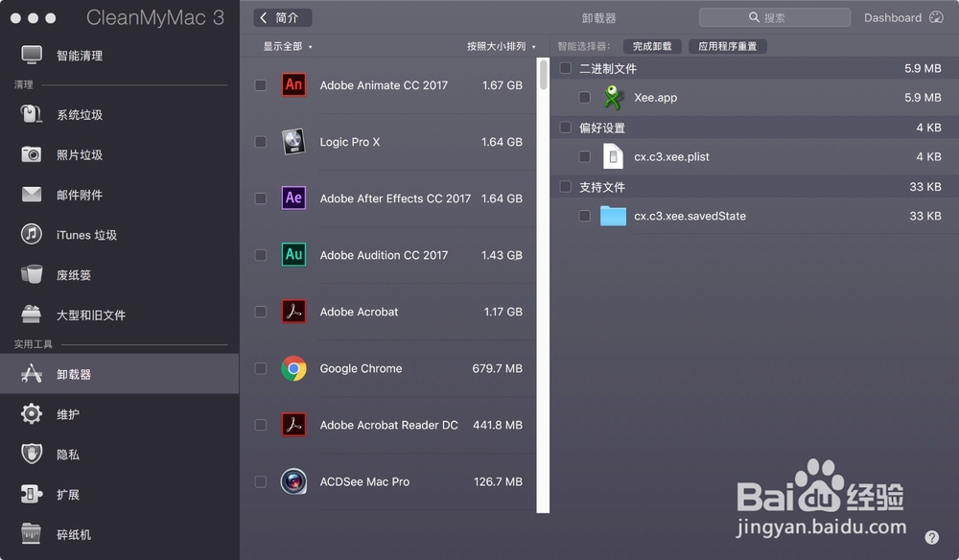959x560 pixels.
Task: Tick the cx.c3.xee.savedState checkbox
Action: click(585, 216)
